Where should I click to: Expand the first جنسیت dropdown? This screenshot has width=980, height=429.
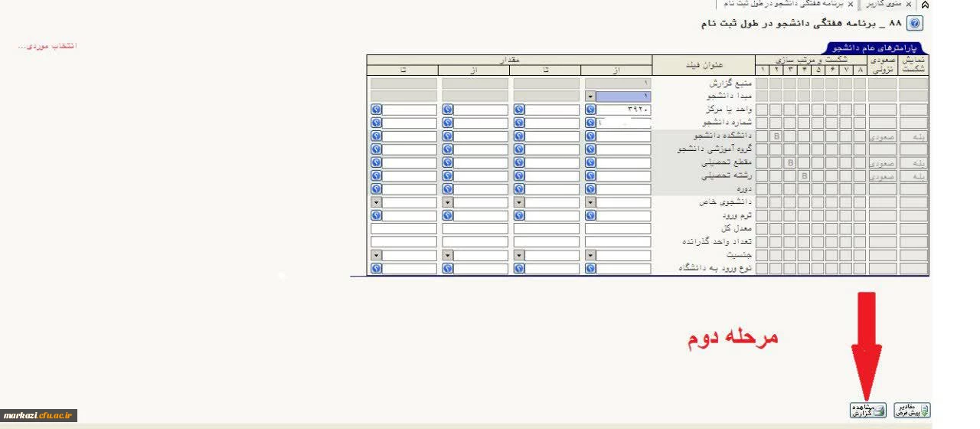pos(590,256)
